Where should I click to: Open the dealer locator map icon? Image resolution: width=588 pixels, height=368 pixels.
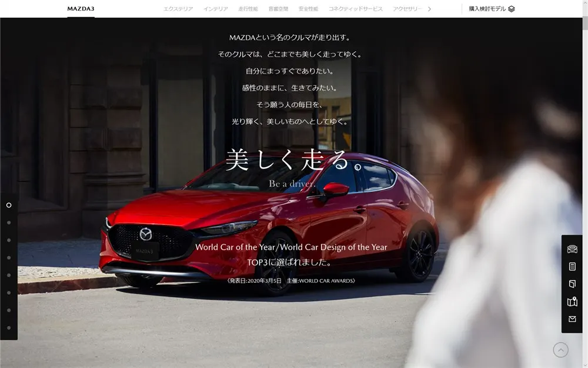[571, 302]
